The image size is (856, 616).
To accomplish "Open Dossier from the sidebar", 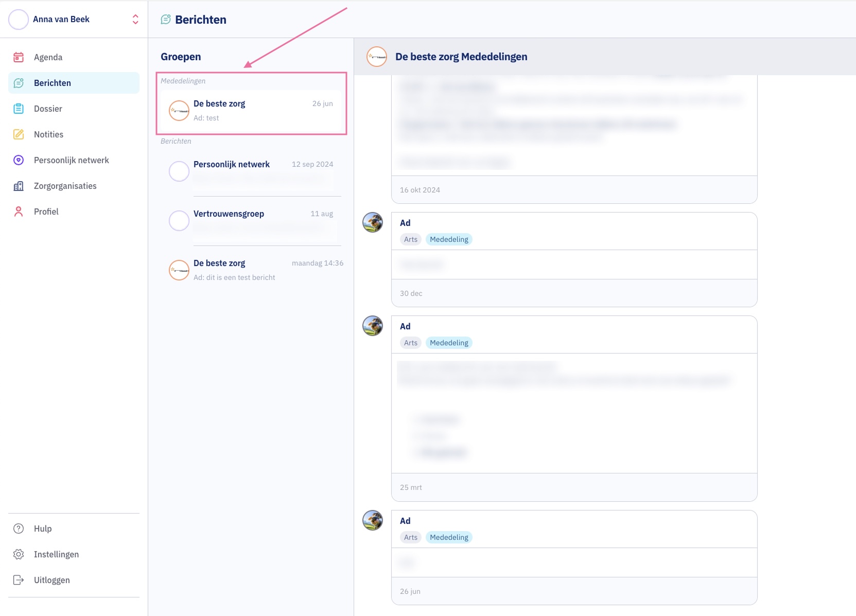I will tap(74, 109).
